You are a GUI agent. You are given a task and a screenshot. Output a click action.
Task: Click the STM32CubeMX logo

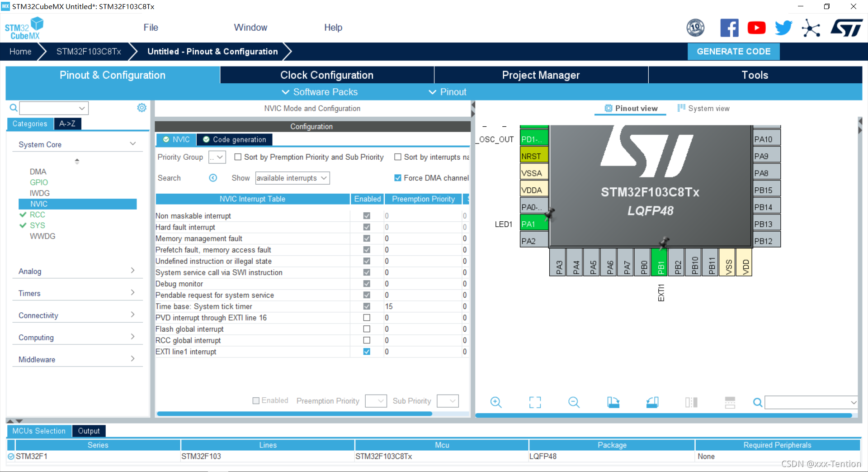pos(24,29)
